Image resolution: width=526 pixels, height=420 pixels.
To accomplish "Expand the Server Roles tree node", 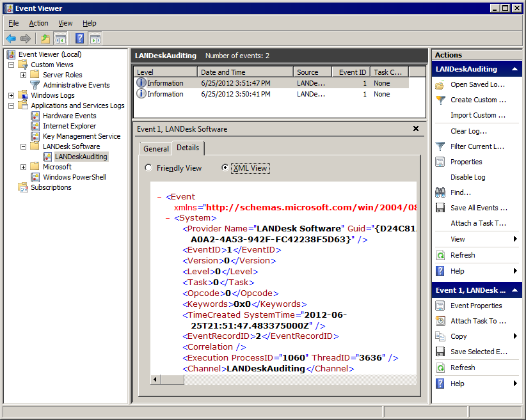I will [x=23, y=75].
